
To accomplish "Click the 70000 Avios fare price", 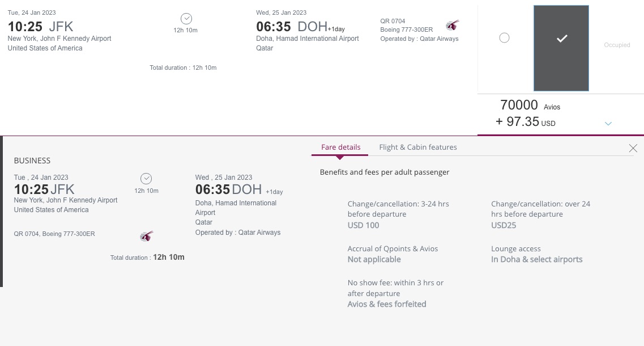I will 519,105.
